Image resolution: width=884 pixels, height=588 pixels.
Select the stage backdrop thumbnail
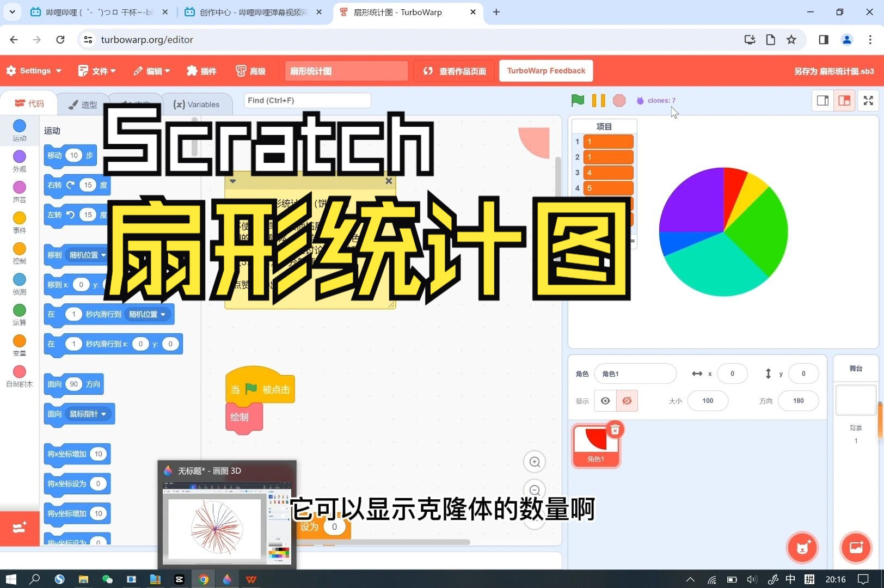click(x=856, y=400)
